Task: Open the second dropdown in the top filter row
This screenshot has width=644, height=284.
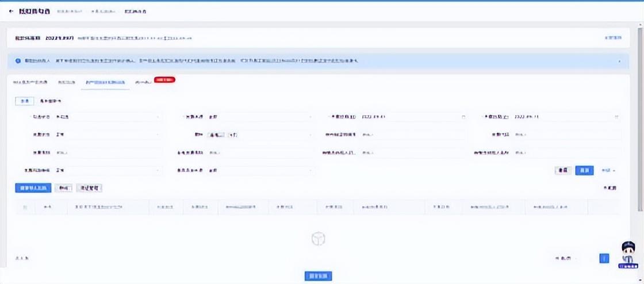Action: pos(261,117)
